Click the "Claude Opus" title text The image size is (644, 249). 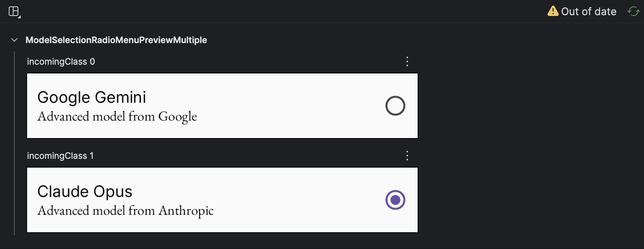[x=84, y=192]
